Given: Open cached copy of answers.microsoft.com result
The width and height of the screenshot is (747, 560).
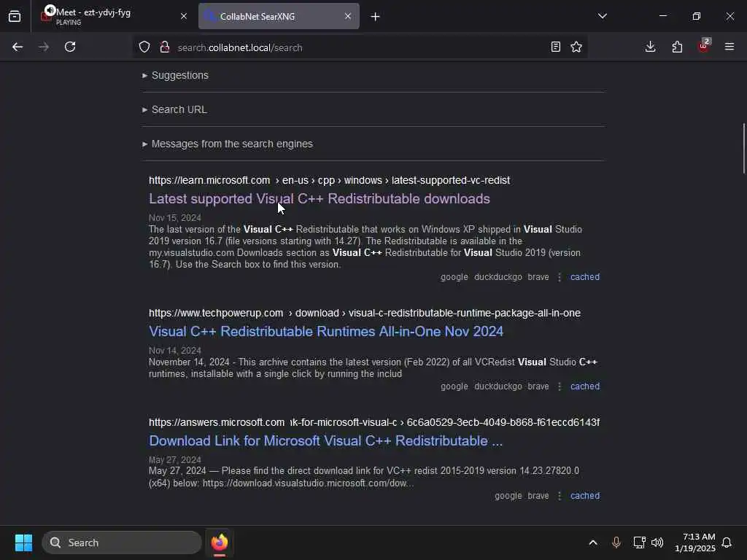Looking at the screenshot, I should (x=585, y=496).
